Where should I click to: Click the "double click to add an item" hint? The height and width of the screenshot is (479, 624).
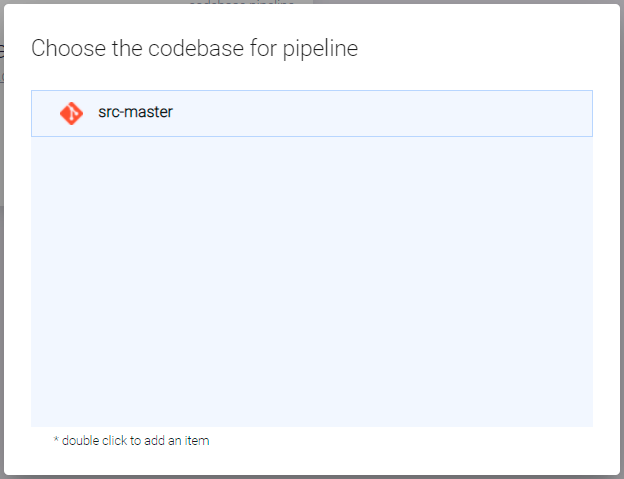[x=135, y=440]
